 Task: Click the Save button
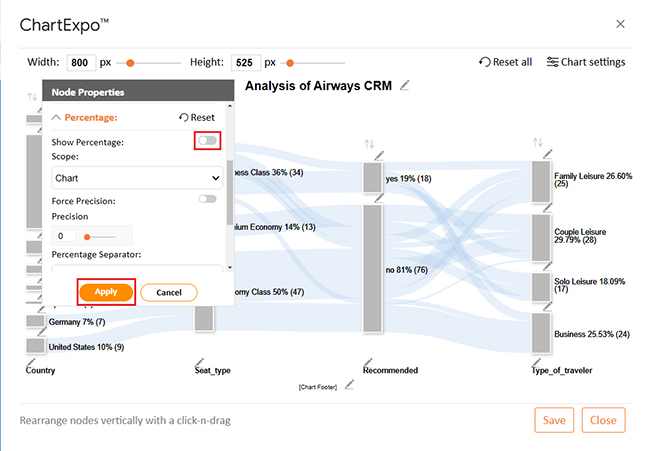pyautogui.click(x=554, y=420)
